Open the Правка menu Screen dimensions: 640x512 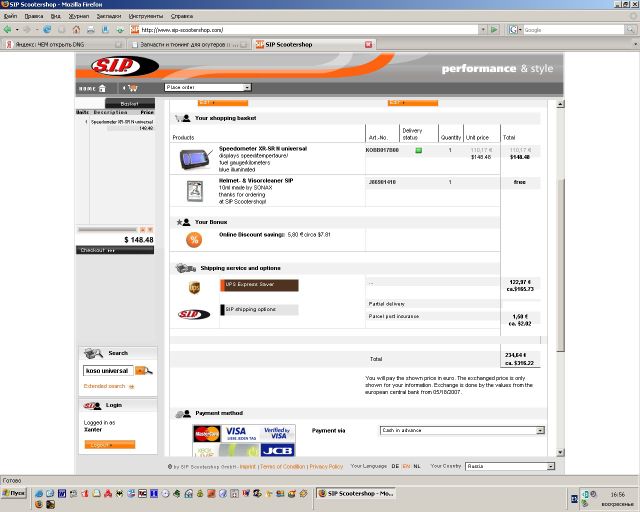pos(34,16)
